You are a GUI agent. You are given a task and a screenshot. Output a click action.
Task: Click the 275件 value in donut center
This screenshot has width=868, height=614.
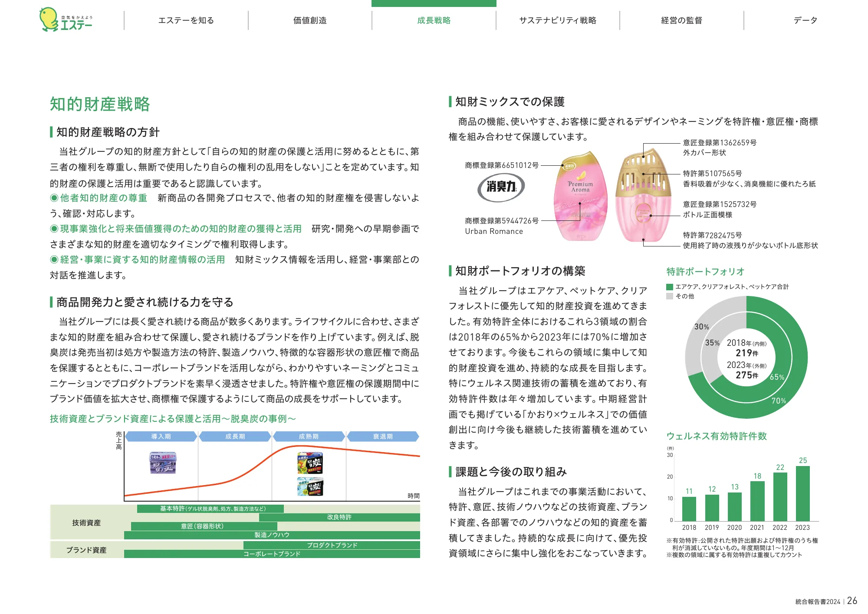747,375
